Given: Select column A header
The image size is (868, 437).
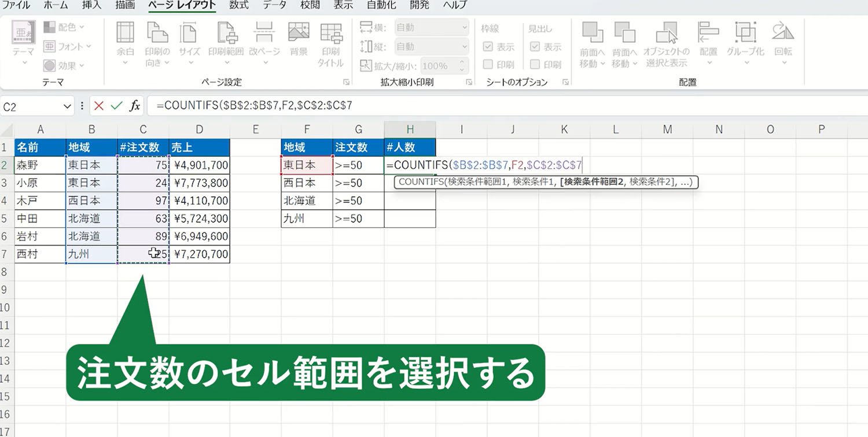Looking at the screenshot, I should 40,129.
